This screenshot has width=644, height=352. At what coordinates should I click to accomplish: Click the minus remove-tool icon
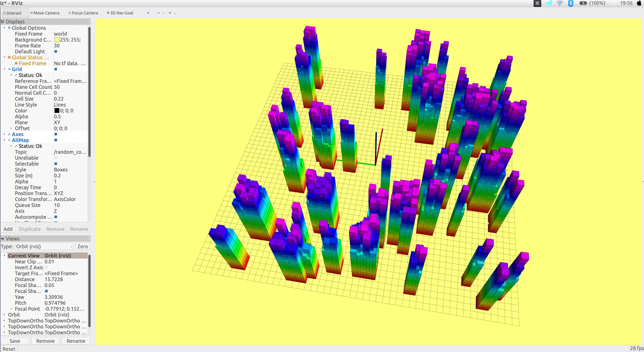(x=158, y=13)
